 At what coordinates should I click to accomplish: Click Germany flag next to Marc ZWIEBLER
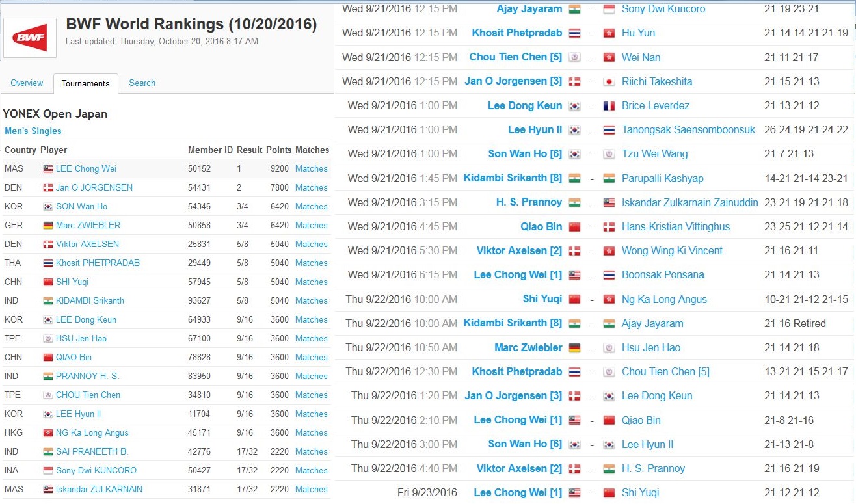tap(47, 226)
